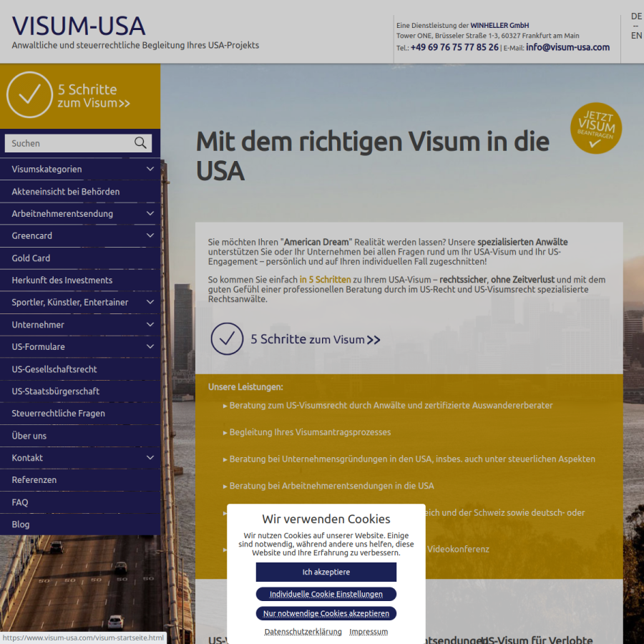Click the 'Ich akzeptiere' cookie button

[326, 572]
